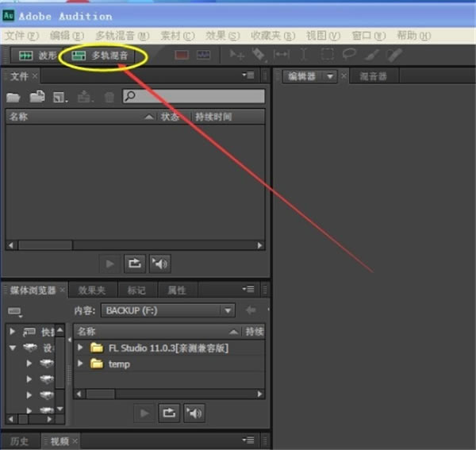Image resolution: width=476 pixels, height=450 pixels.
Task: Open the 帮助 (H) menu
Action: (x=414, y=36)
